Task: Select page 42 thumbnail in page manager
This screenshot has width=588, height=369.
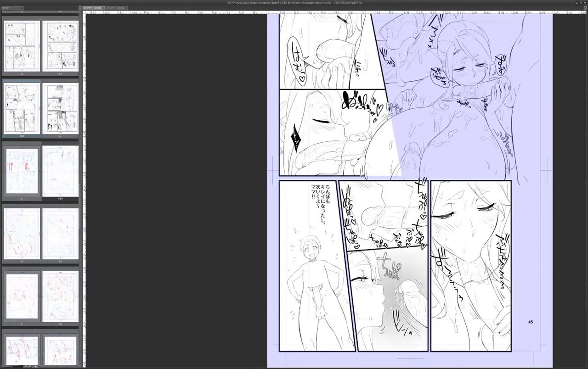Action: click(x=60, y=46)
